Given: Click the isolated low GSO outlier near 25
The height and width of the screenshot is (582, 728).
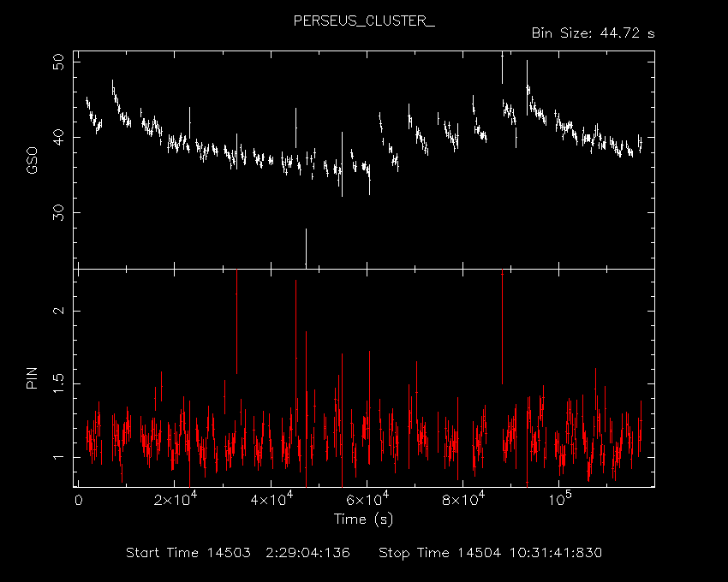Looking at the screenshot, I should coord(306,248).
